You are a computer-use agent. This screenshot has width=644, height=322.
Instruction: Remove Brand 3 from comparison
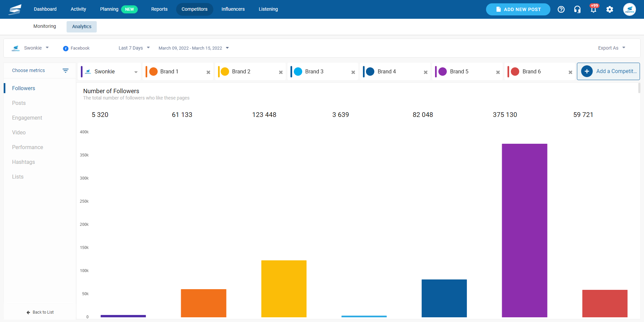coord(353,72)
